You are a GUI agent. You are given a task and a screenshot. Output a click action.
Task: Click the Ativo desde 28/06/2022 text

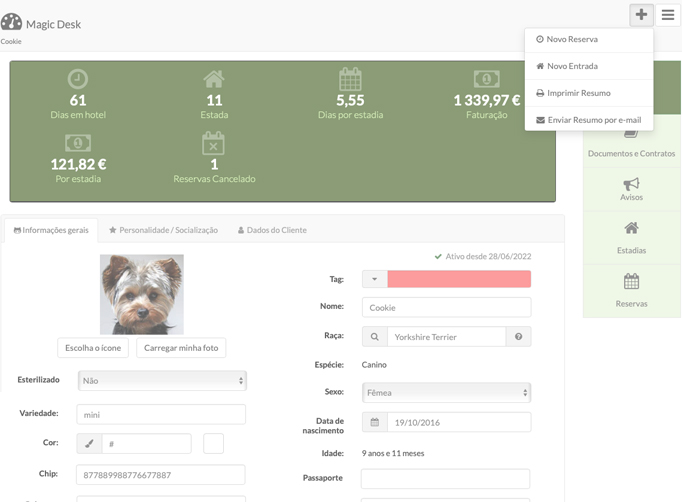(488, 257)
